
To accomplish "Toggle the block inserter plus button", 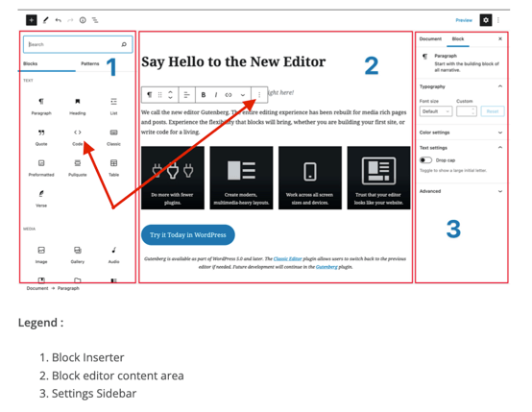I will 32,20.
